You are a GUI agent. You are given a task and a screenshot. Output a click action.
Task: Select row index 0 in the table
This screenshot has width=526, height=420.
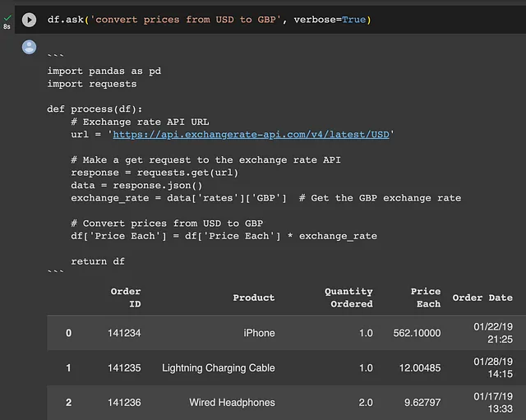[x=68, y=333]
